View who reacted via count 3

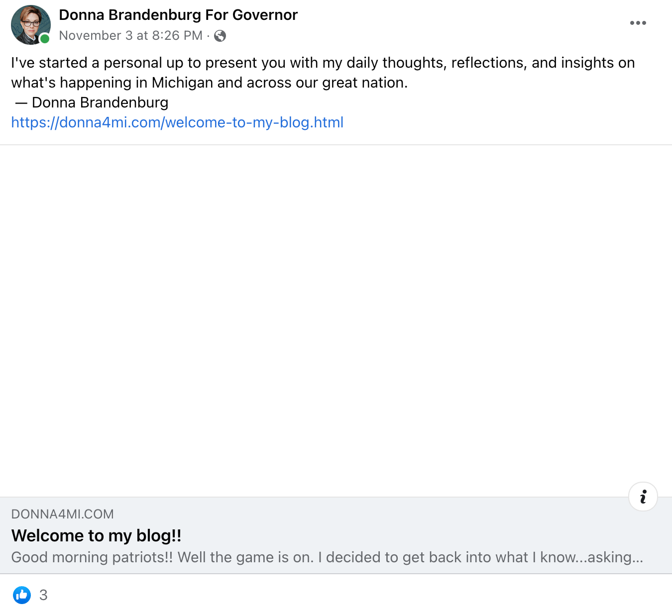[x=43, y=595]
